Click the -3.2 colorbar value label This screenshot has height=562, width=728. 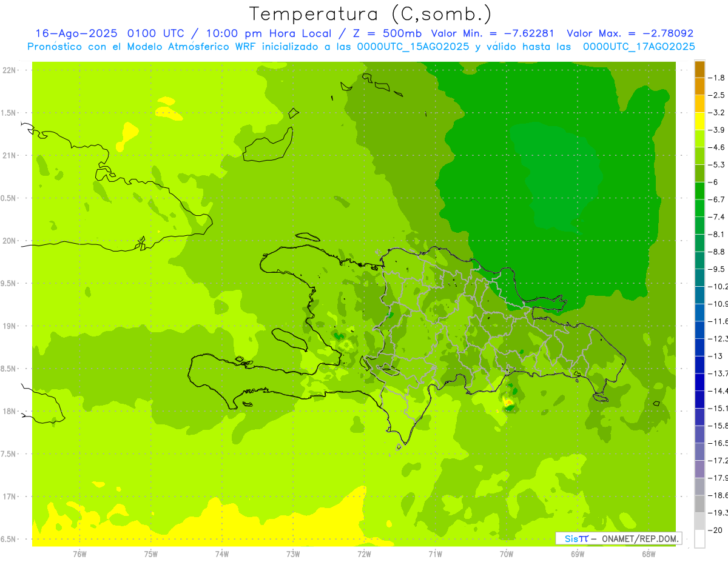pos(716,113)
